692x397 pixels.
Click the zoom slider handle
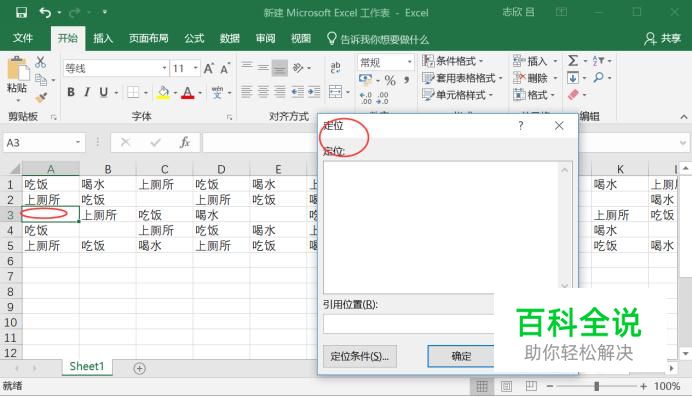click(597, 386)
